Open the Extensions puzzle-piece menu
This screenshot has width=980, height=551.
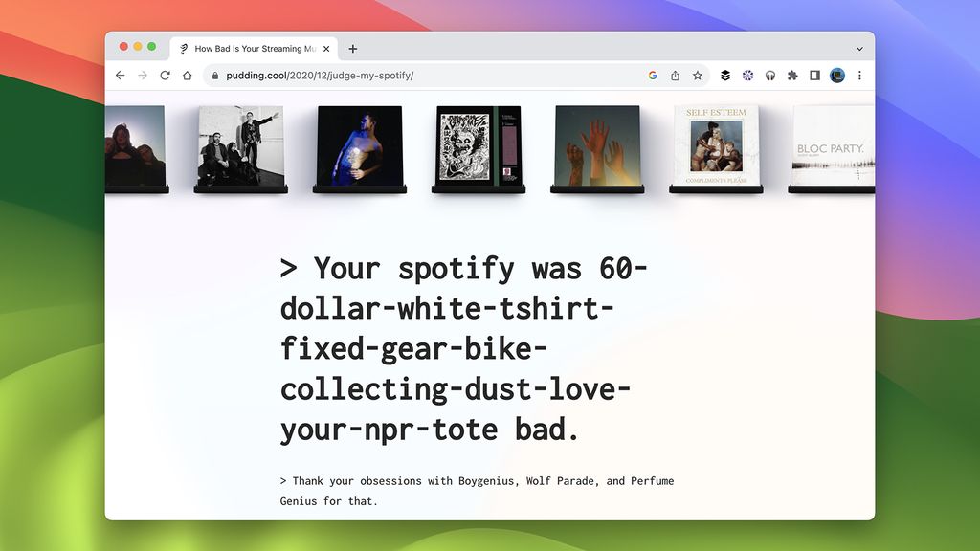(x=792, y=75)
